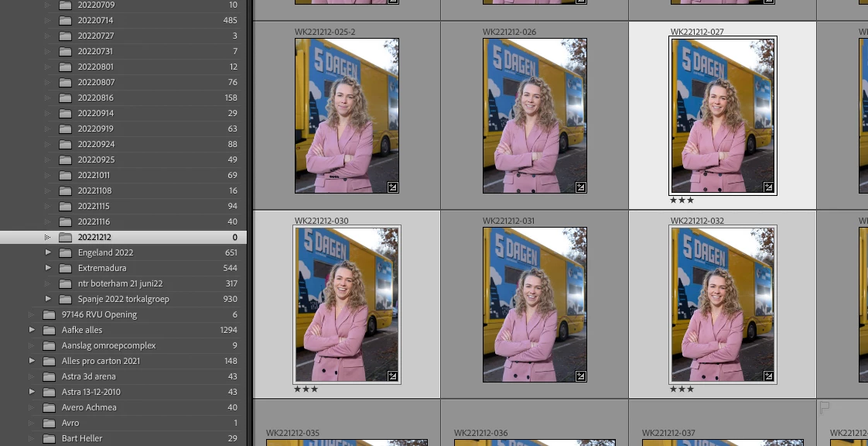Click the folder icon beside Extremadura

point(65,268)
